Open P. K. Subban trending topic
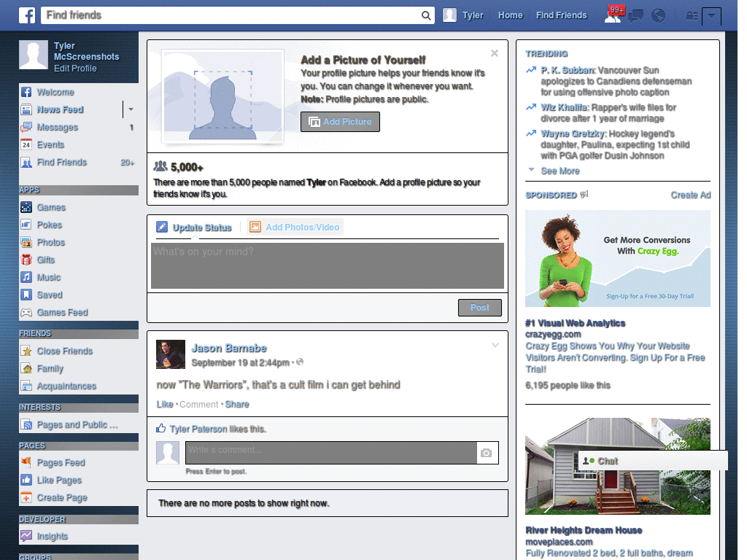This screenshot has width=747, height=560. (x=568, y=70)
